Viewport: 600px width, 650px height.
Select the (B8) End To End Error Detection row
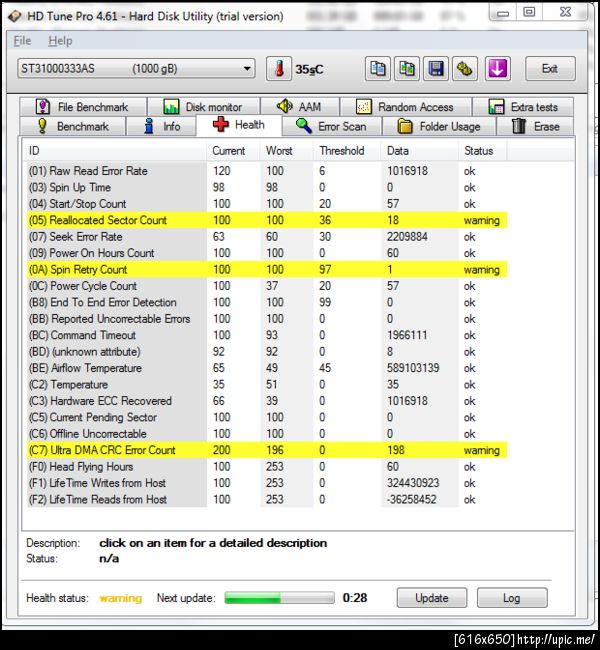267,302
